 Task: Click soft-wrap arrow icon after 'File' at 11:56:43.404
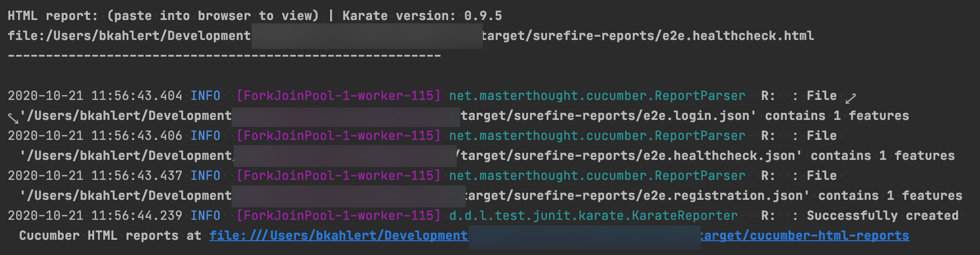pyautogui.click(x=851, y=98)
